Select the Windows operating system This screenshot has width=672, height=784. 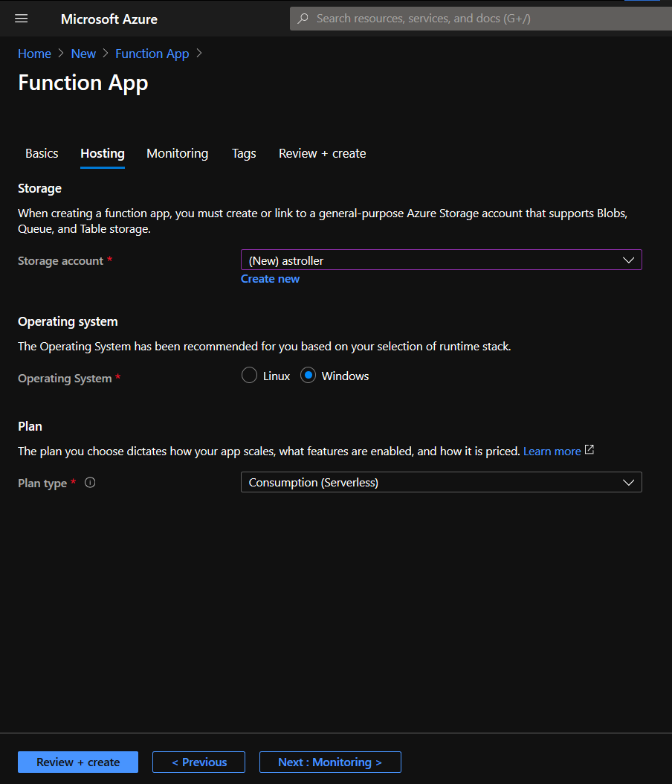coord(308,376)
